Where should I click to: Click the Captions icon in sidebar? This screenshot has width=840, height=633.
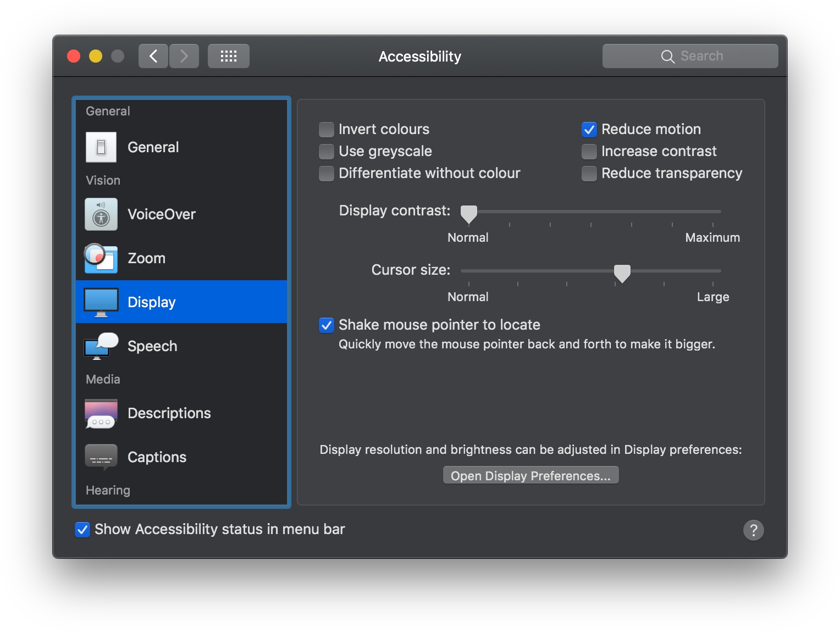(101, 457)
